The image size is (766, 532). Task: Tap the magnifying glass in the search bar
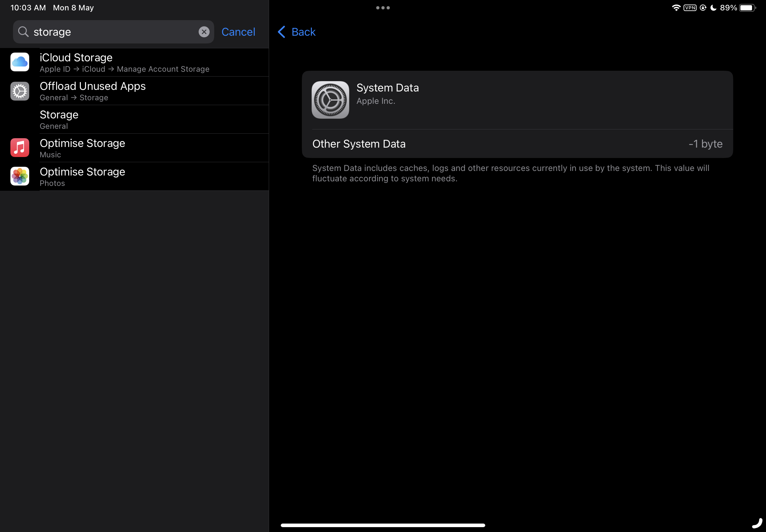[x=23, y=31]
